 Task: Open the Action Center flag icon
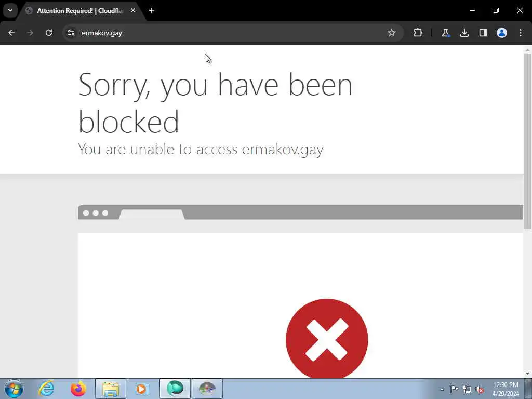coord(454,389)
